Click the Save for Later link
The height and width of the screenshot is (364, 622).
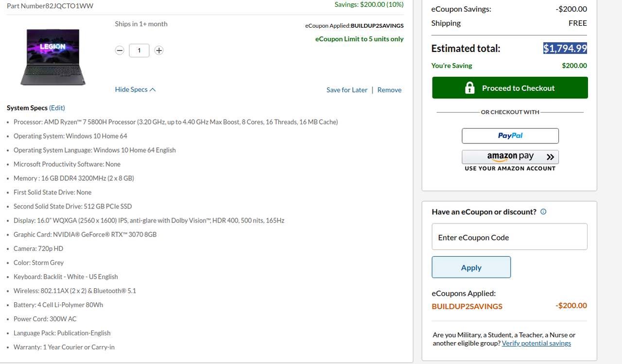pyautogui.click(x=347, y=90)
